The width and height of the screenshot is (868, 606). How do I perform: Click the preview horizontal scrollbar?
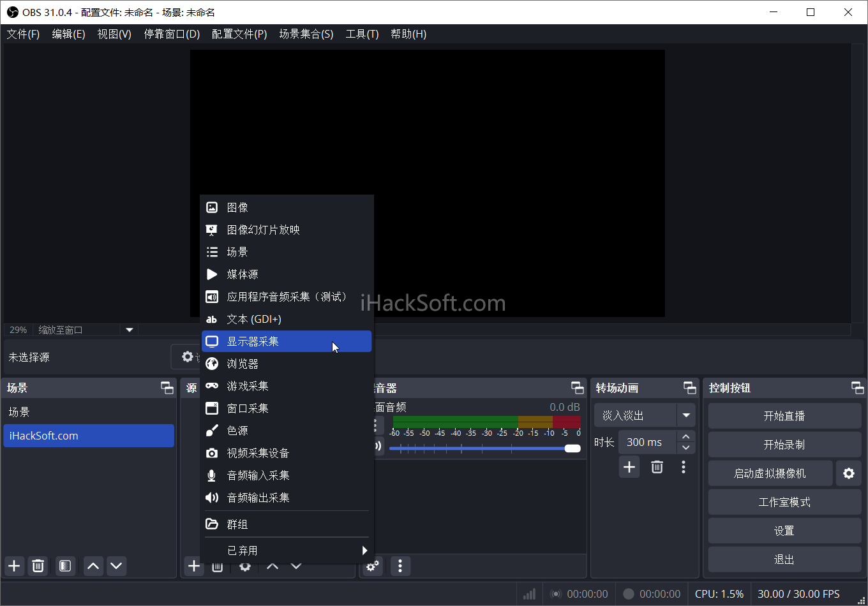495,330
